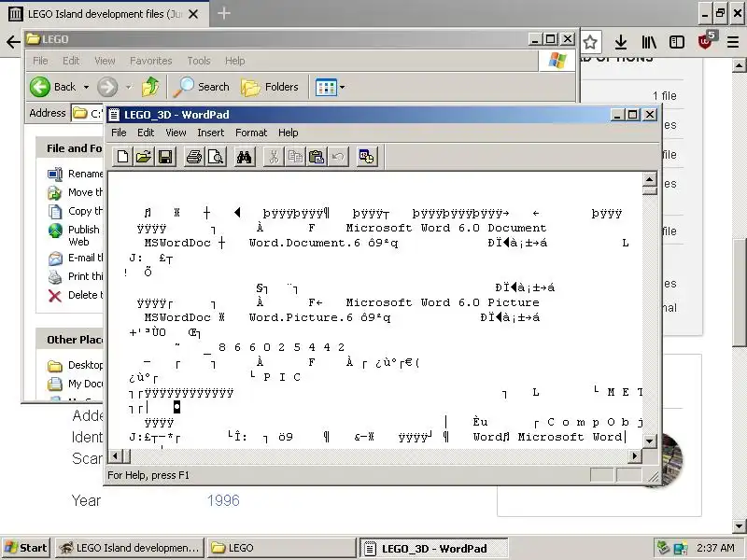Click the network icon in system tray

coord(681,548)
